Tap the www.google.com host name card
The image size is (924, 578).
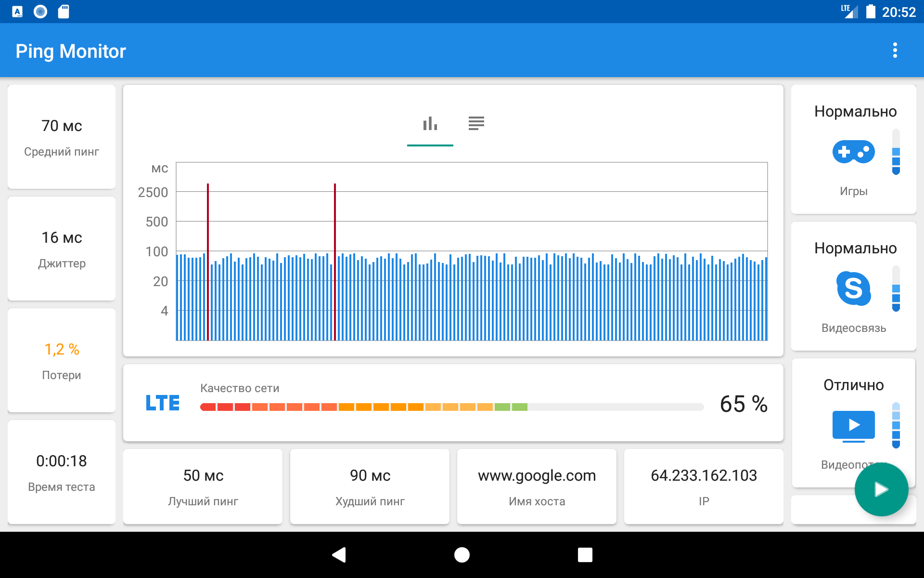[x=537, y=486]
